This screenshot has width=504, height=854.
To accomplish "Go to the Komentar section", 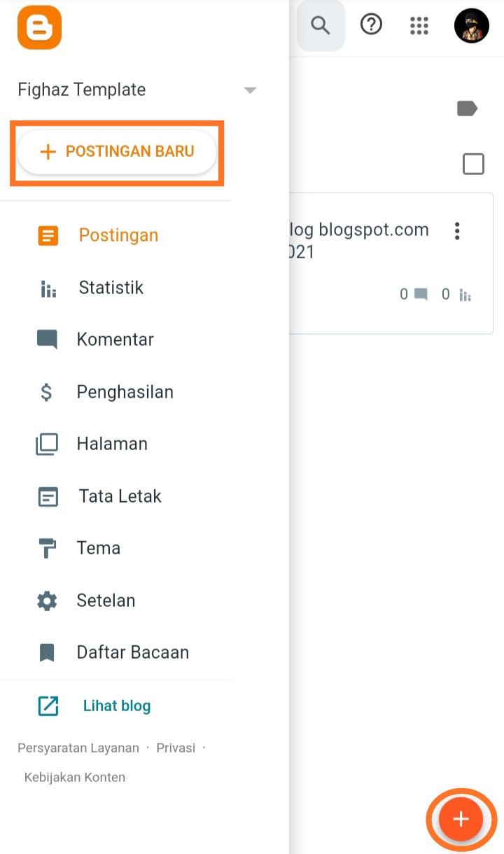I will coord(115,339).
